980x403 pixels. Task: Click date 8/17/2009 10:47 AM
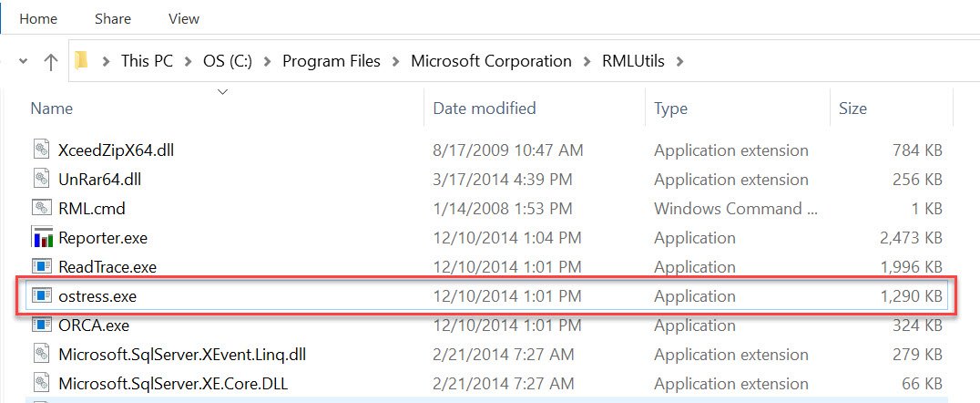[x=507, y=150]
